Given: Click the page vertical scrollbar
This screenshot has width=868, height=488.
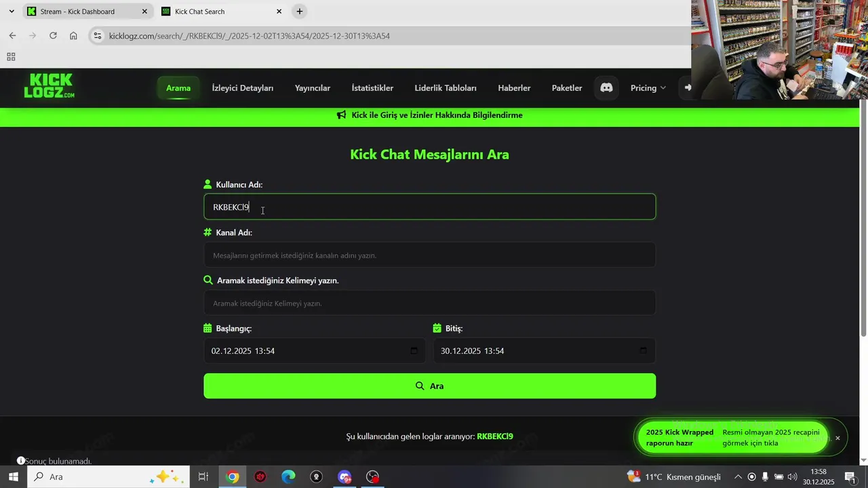Looking at the screenshot, I should click(863, 217).
